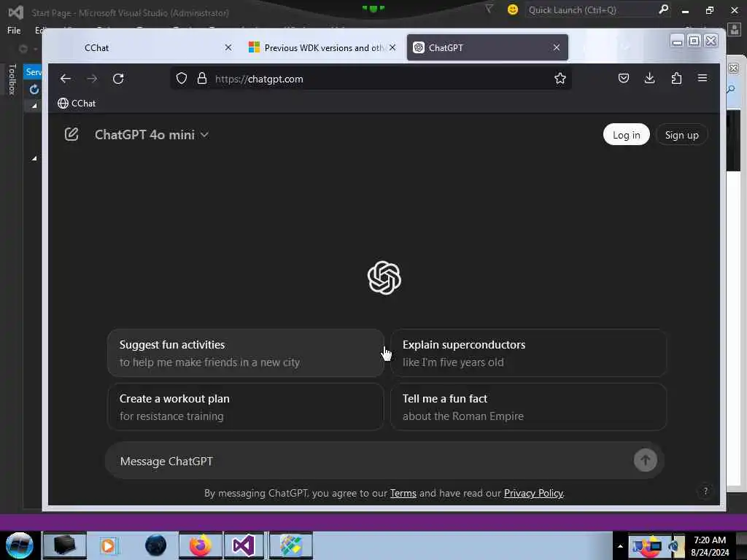Show site security info via padlock icon
This screenshot has width=747, height=560.
202,79
